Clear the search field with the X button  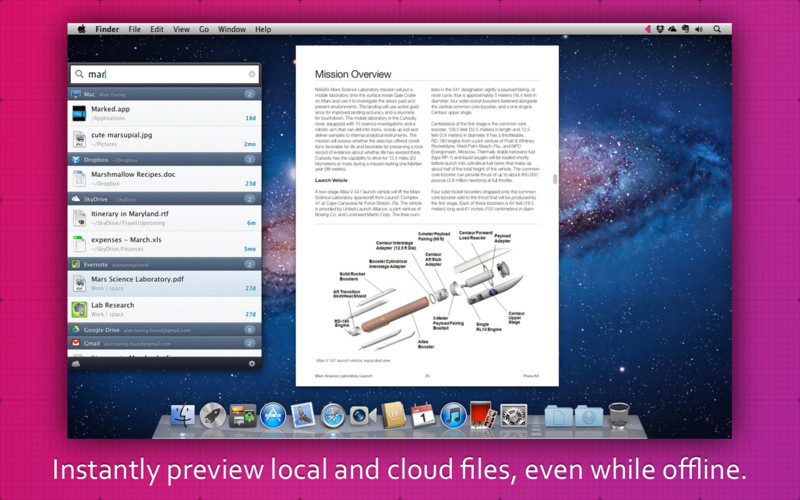[252, 74]
